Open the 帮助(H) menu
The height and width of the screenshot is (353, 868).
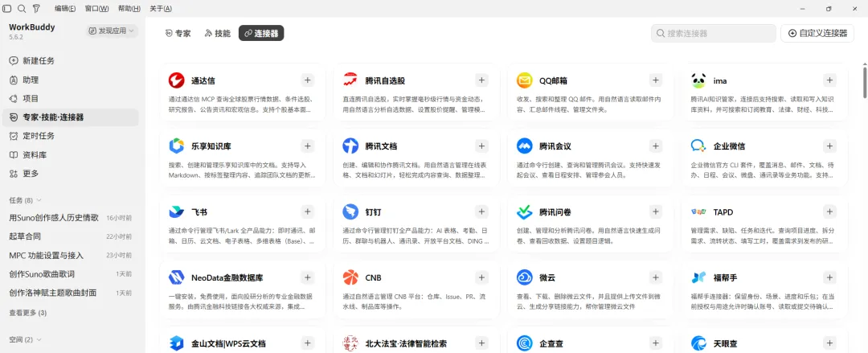[x=129, y=8]
